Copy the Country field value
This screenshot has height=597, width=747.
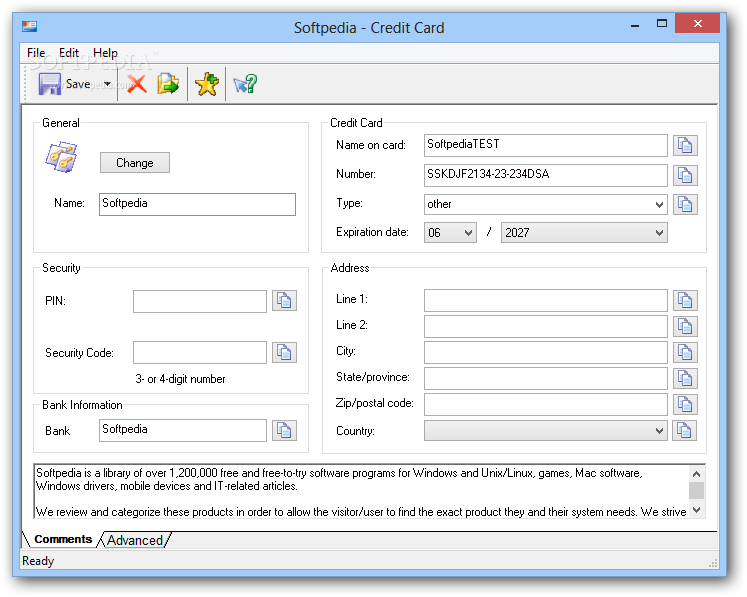[685, 430]
